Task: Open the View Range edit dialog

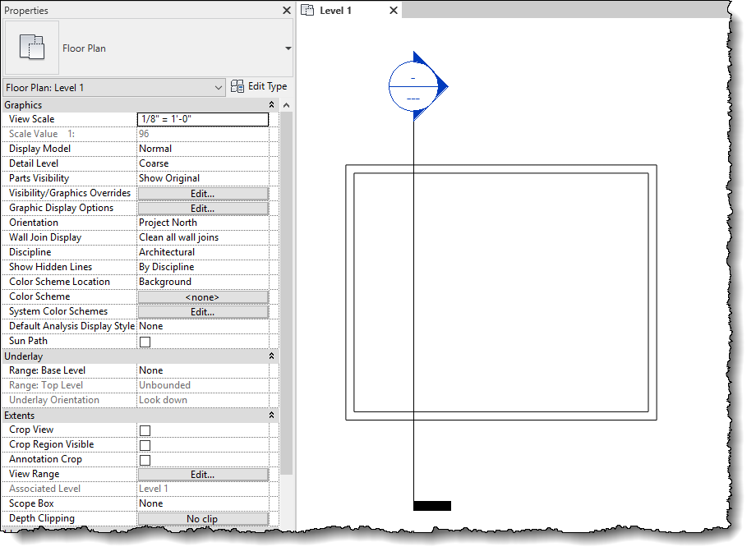Action: (202, 474)
